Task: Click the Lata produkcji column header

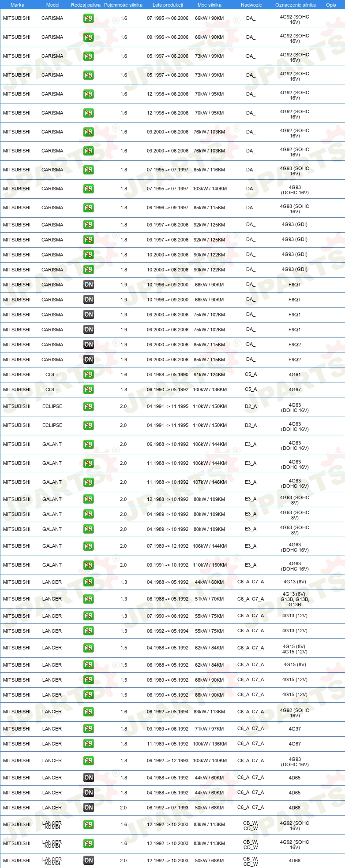Action: [x=168, y=5]
